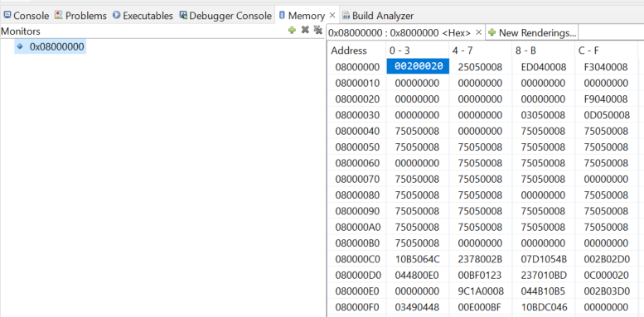This screenshot has height=317, width=644.
Task: Remove all memory monitors
Action: pyautogui.click(x=317, y=30)
